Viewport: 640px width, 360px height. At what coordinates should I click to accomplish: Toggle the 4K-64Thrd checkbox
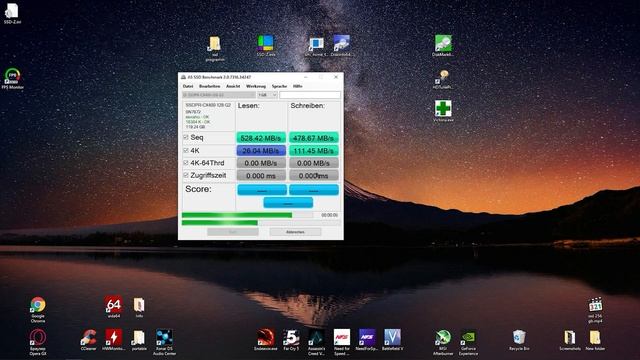pyautogui.click(x=186, y=163)
